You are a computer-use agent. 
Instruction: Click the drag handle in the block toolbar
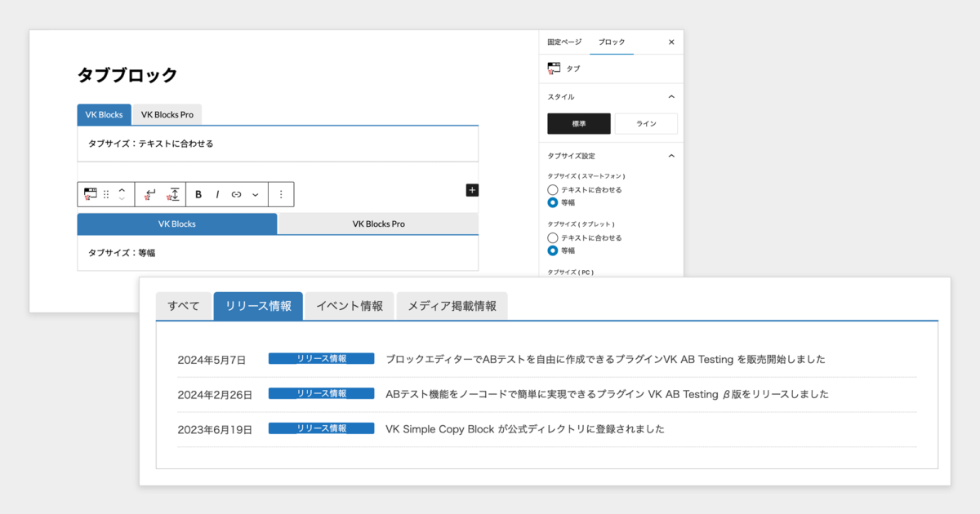[105, 193]
